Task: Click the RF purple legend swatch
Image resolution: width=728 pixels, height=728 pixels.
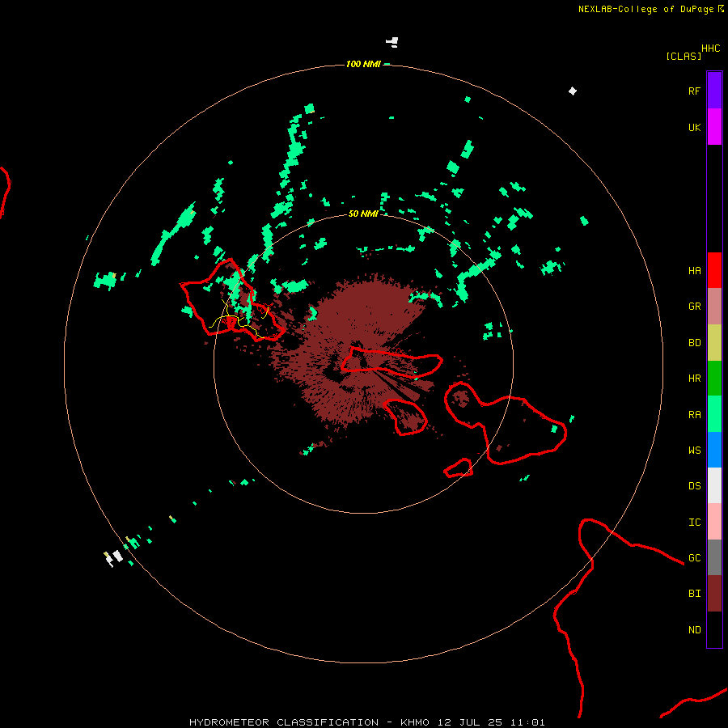Action: (714, 91)
